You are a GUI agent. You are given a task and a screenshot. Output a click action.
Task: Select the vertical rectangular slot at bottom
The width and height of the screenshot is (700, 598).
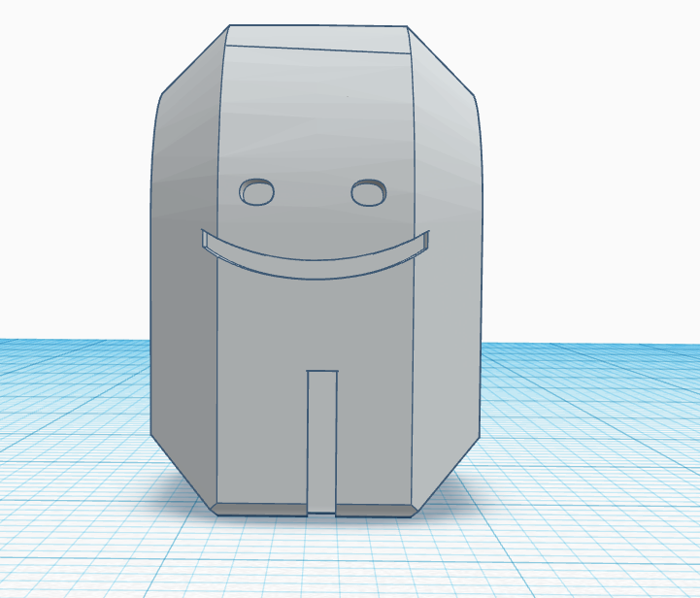(x=322, y=442)
